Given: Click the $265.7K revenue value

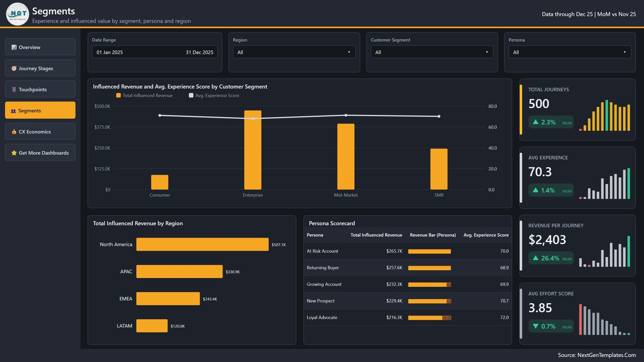Looking at the screenshot, I should (x=394, y=251).
